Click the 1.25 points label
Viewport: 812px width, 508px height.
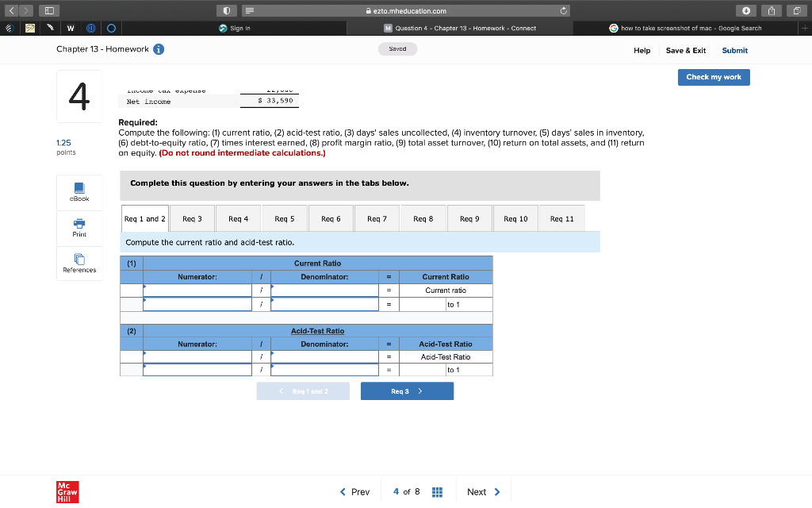click(63, 143)
